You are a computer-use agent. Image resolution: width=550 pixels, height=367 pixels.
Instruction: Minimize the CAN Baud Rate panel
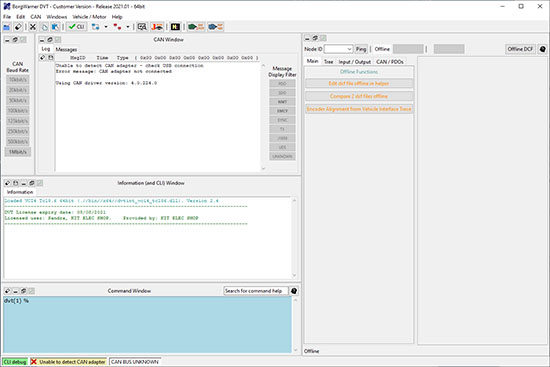click(7, 40)
